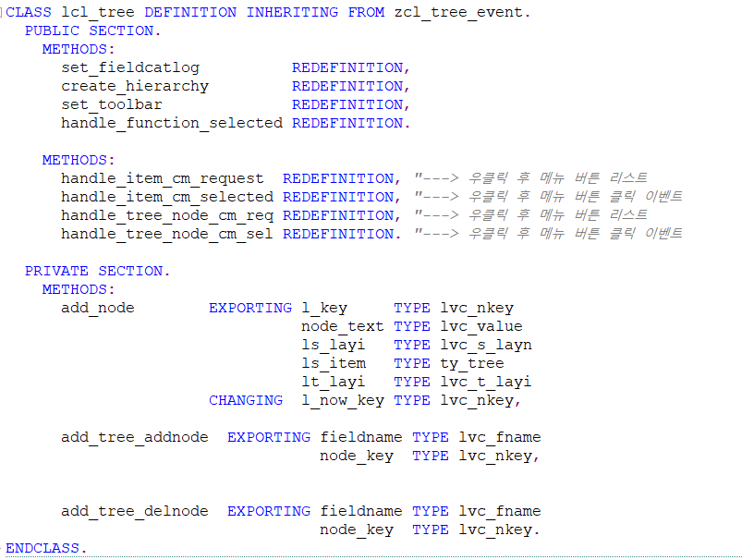Click EXPORTING keyword of add_node
Image resolution: width=742 pixels, height=560 pixels.
(250, 308)
